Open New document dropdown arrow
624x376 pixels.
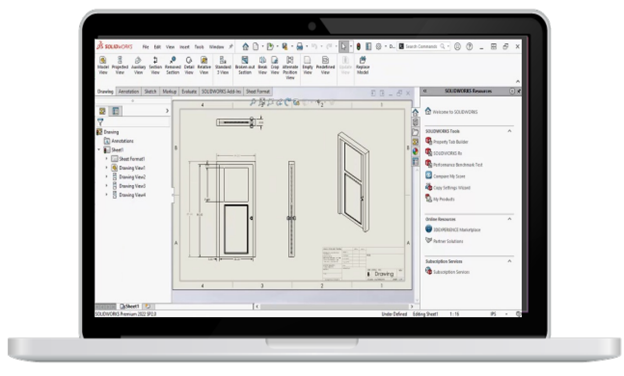click(263, 47)
